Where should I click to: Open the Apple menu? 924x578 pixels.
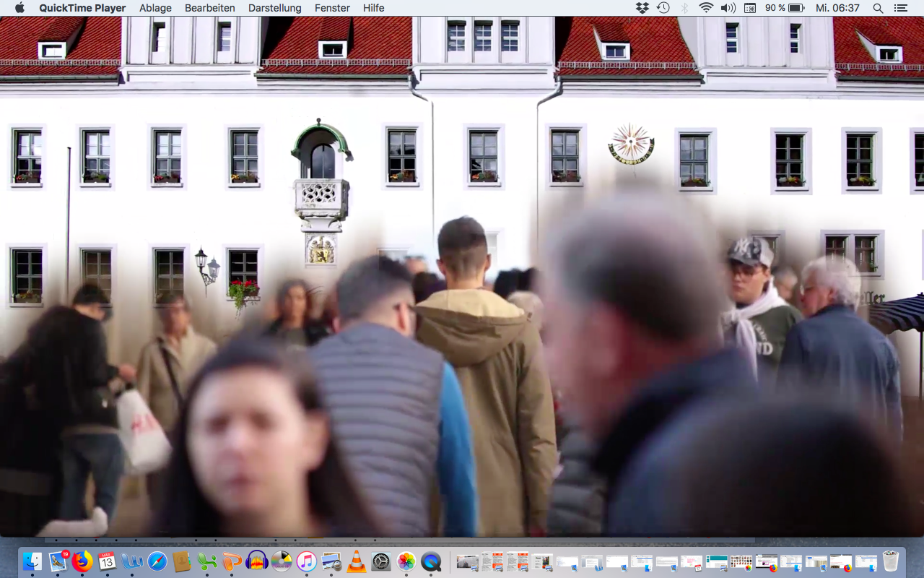coord(19,8)
